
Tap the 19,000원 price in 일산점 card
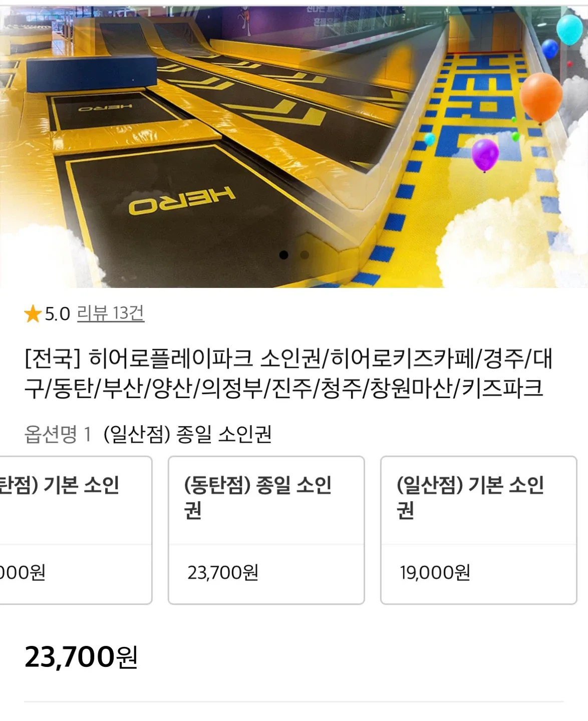tap(435, 572)
